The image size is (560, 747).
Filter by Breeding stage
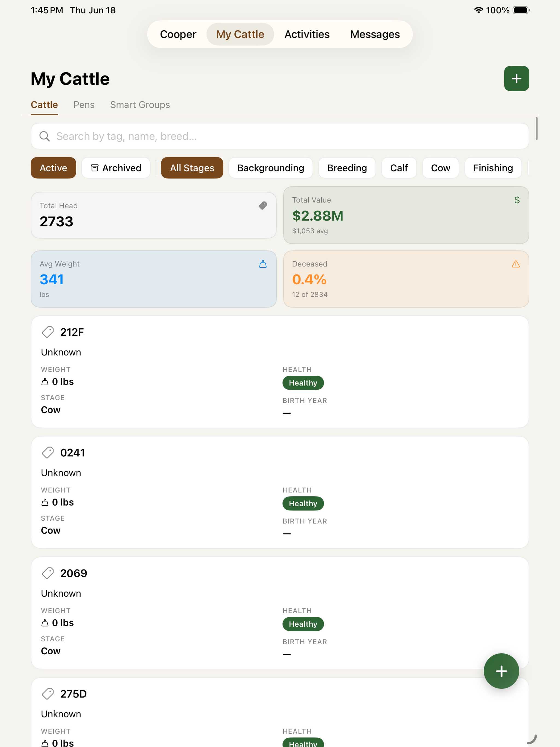(x=347, y=168)
